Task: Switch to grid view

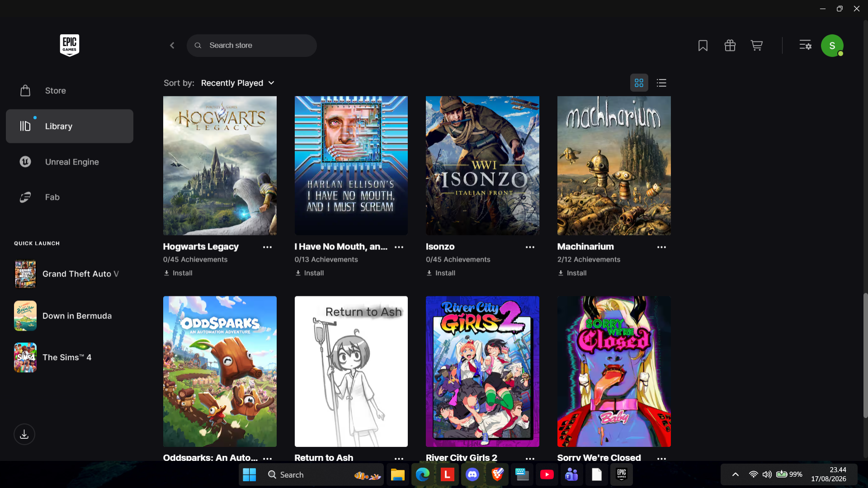Action: pyautogui.click(x=639, y=83)
